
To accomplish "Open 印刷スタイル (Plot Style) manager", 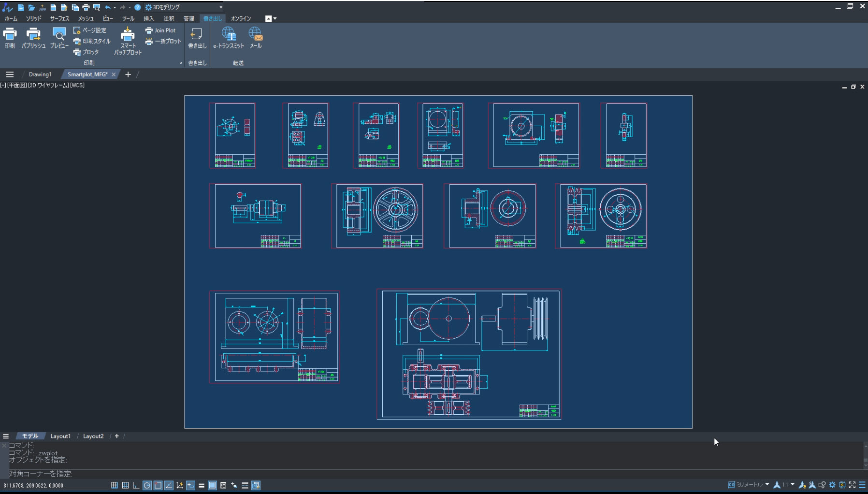I will 92,41.
